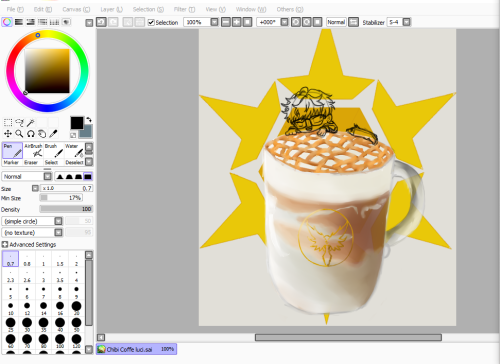This screenshot has width=500, height=364.
Task: Choose the Marker tool
Action: (x=12, y=162)
